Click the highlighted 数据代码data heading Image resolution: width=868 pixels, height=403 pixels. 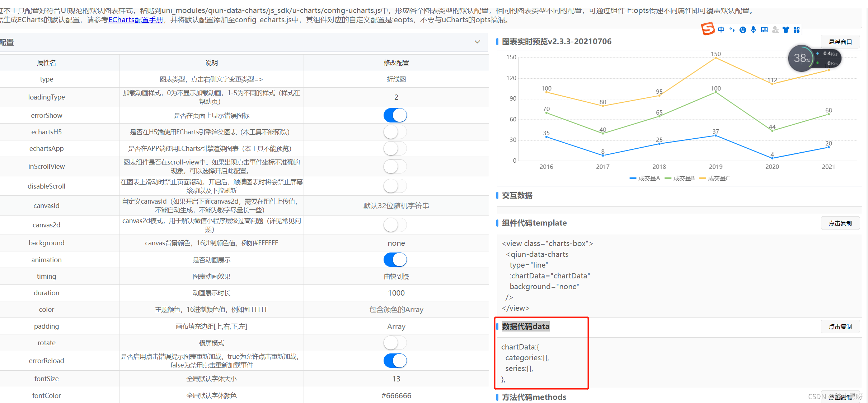[526, 326]
